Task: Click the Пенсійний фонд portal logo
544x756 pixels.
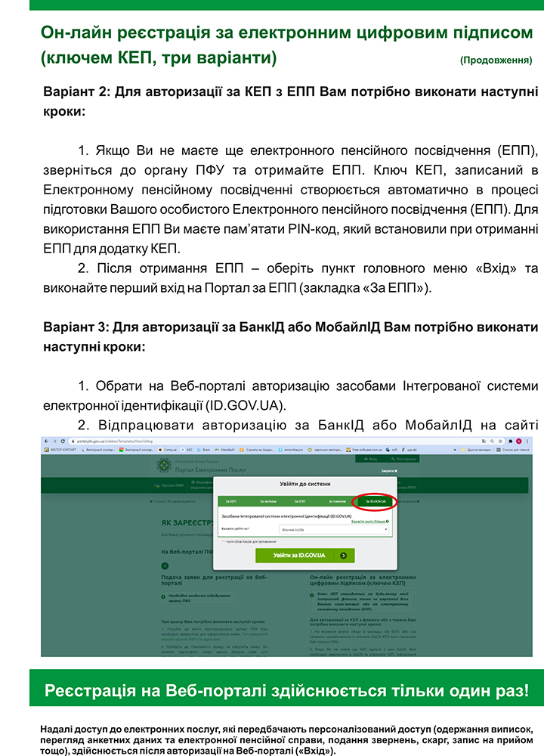Action: [164, 465]
